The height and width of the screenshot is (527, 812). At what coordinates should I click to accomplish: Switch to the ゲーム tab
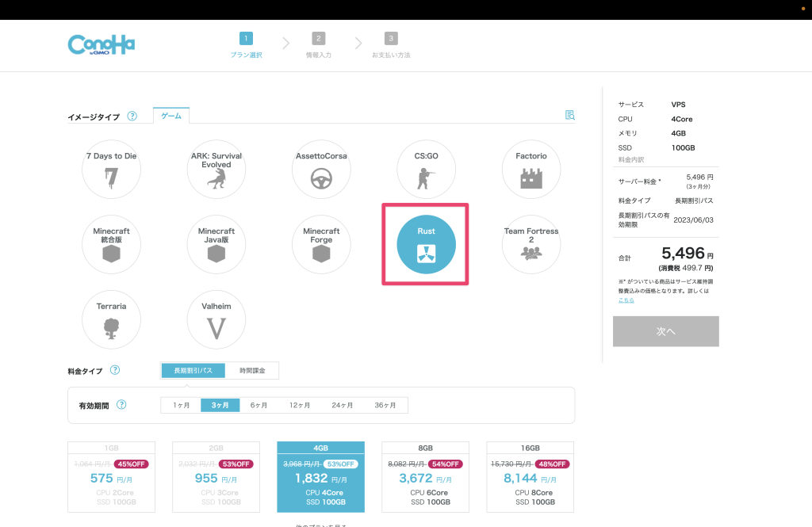pyautogui.click(x=171, y=116)
